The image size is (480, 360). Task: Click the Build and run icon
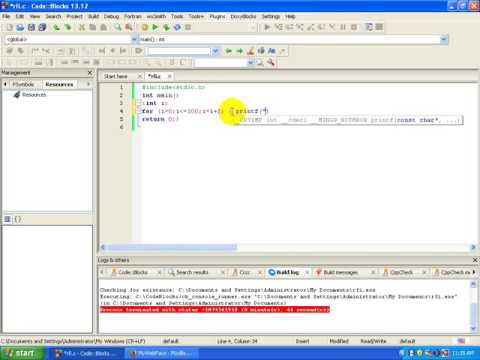[166, 27]
